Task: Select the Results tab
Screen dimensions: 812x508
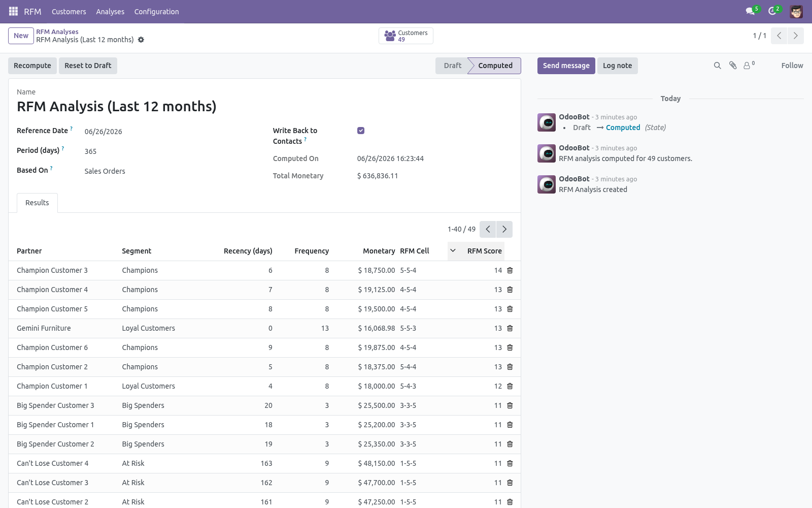Action: click(x=37, y=203)
